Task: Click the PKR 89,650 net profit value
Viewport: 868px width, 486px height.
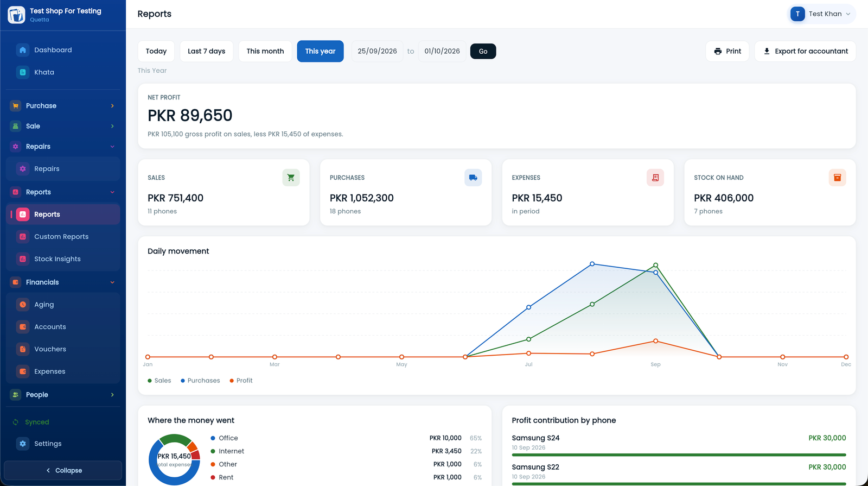Action: pyautogui.click(x=190, y=116)
